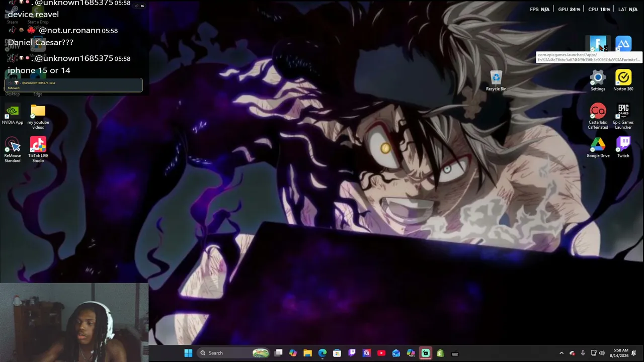
Task: Click the webcam feed thumbnail
Action: click(74, 322)
